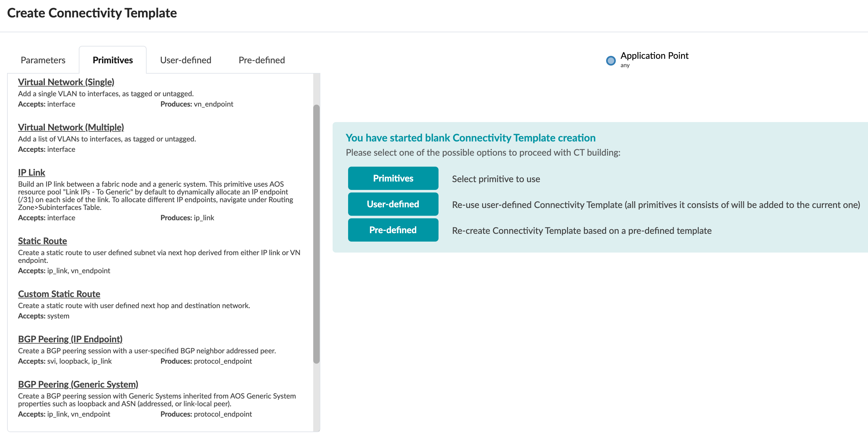Switch to the Parameters tab
This screenshot has height=436, width=868.
coord(43,60)
